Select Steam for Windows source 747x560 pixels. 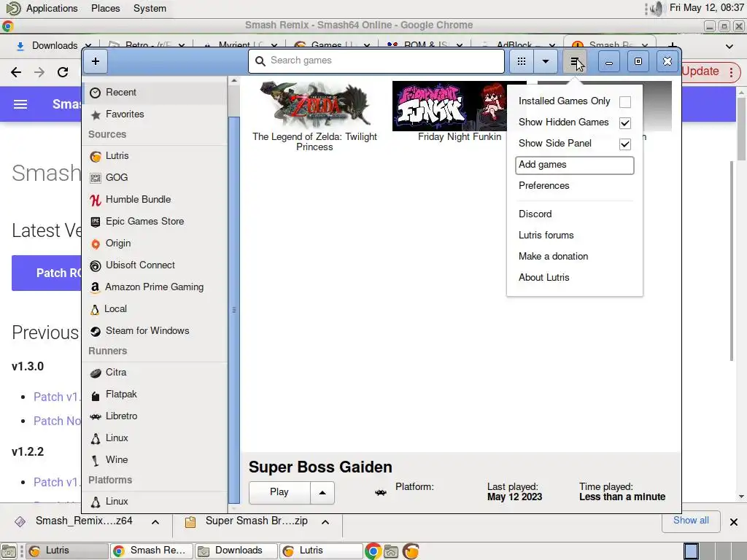coord(155,331)
